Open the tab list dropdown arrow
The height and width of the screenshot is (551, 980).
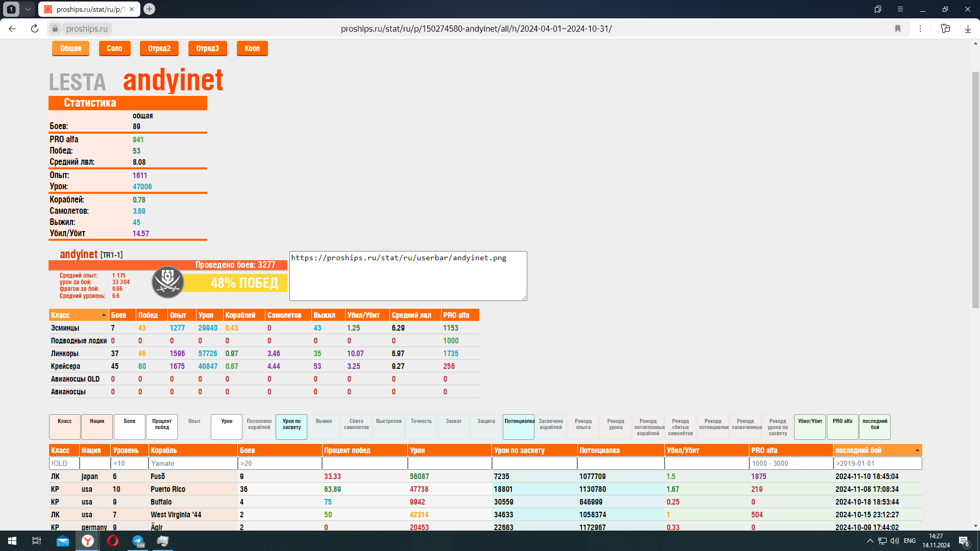tap(28, 9)
